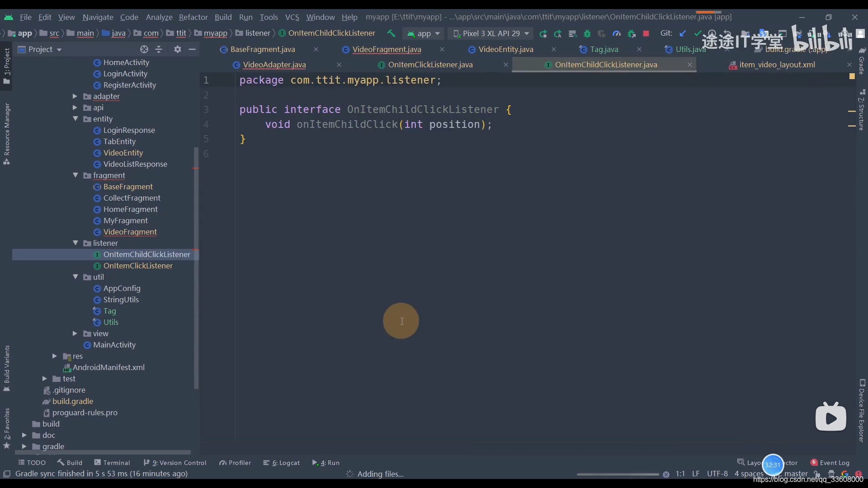Viewport: 868px width, 488px height.
Task: Collapse the fragment folder
Action: click(75, 175)
